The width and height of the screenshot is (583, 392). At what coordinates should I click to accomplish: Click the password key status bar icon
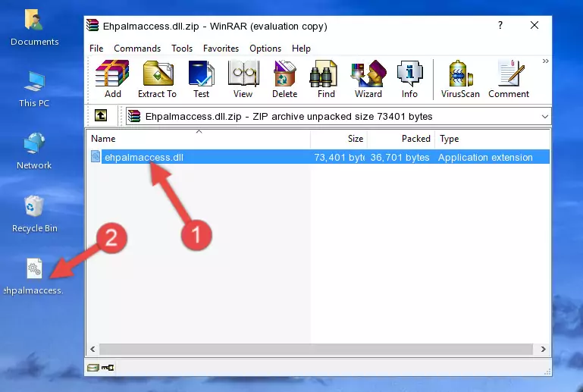[x=108, y=368]
